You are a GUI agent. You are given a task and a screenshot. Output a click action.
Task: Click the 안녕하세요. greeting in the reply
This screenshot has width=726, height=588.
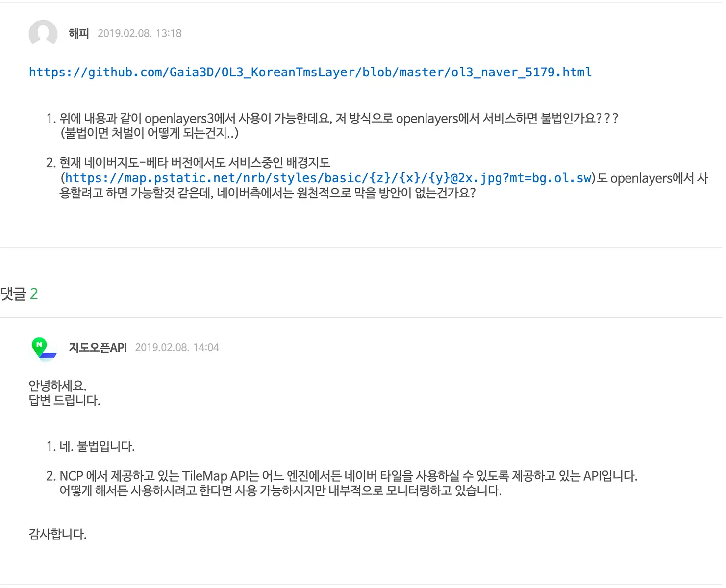pyautogui.click(x=58, y=386)
